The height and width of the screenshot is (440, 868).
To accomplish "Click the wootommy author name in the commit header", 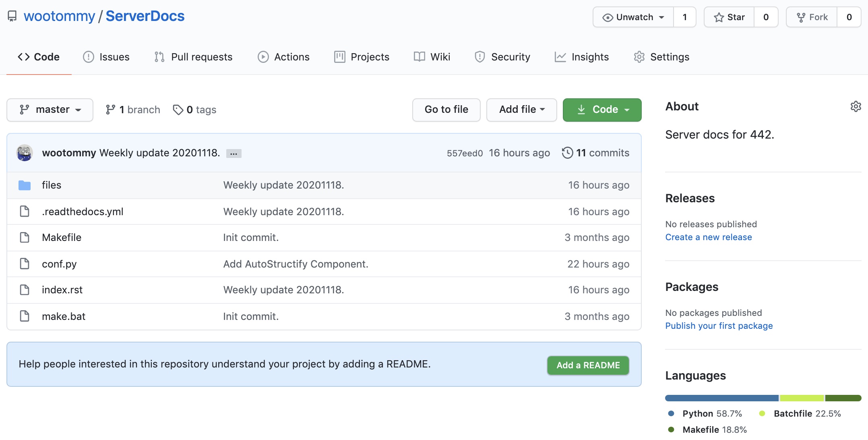I will pyautogui.click(x=69, y=153).
